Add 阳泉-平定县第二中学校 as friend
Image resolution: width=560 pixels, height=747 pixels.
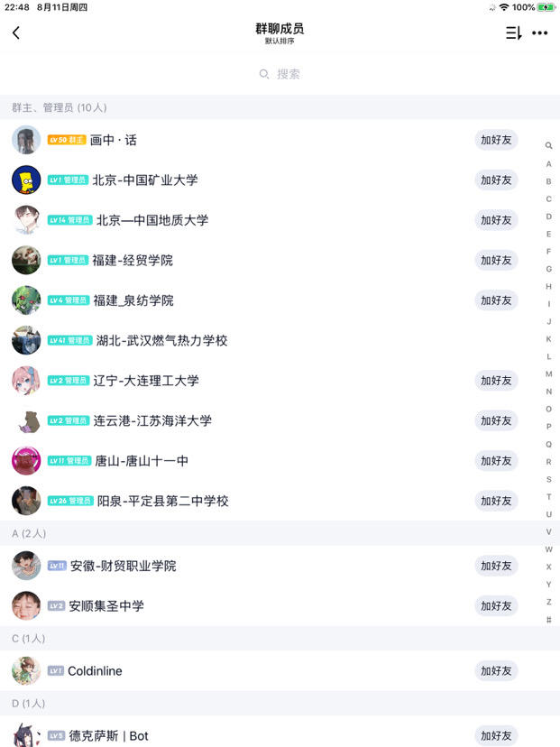[496, 501]
